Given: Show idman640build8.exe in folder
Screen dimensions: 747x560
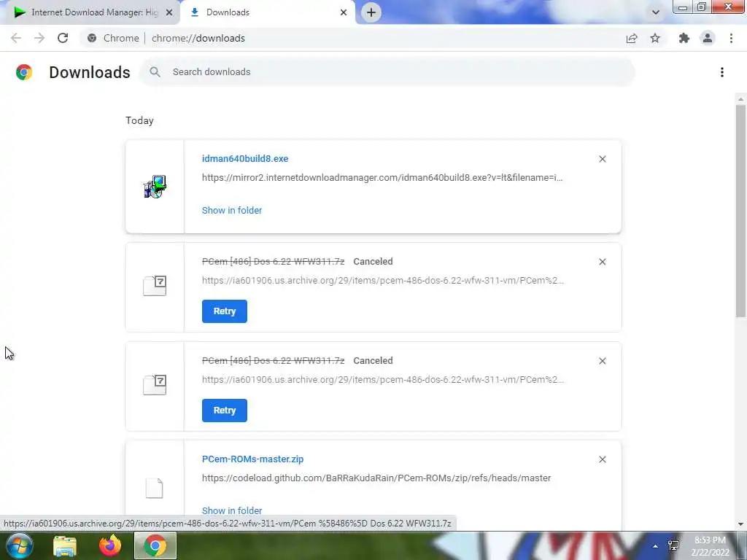Looking at the screenshot, I should pyautogui.click(x=232, y=210).
